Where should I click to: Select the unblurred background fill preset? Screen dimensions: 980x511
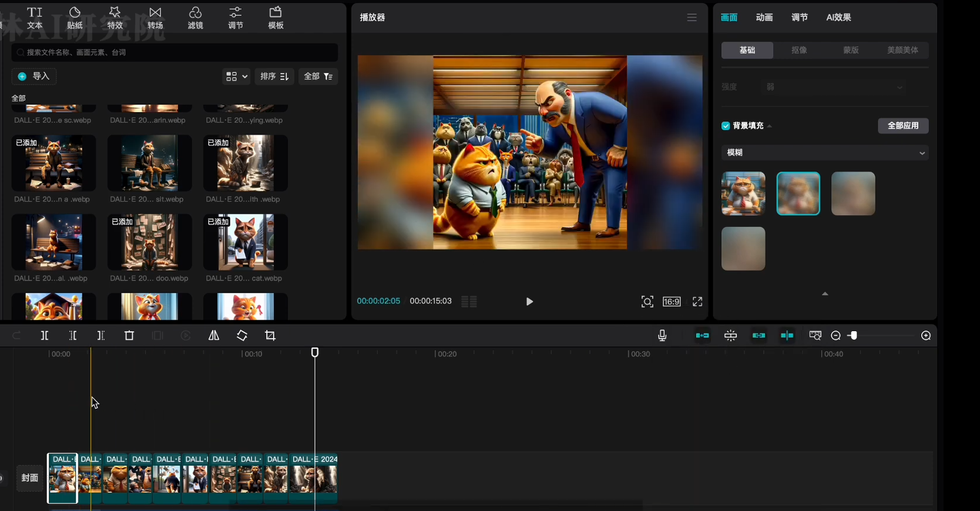coord(743,193)
